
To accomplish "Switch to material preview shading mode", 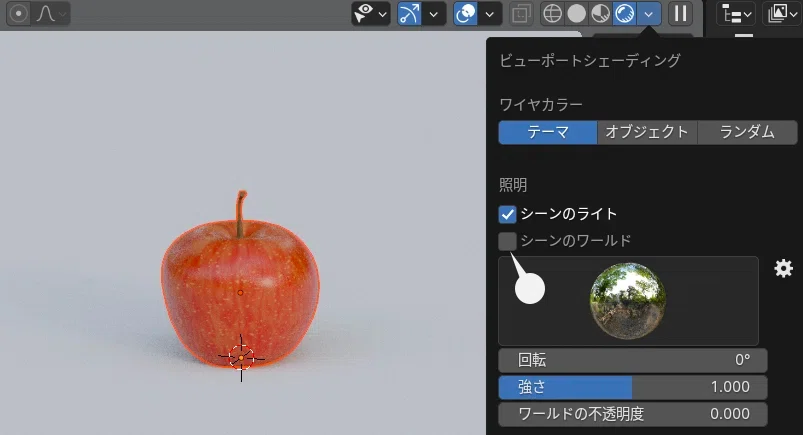I will click(601, 14).
